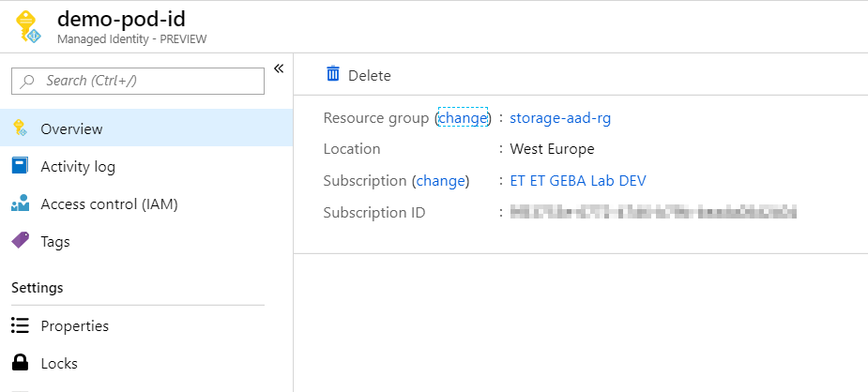Select the Overview menu label

point(71,128)
